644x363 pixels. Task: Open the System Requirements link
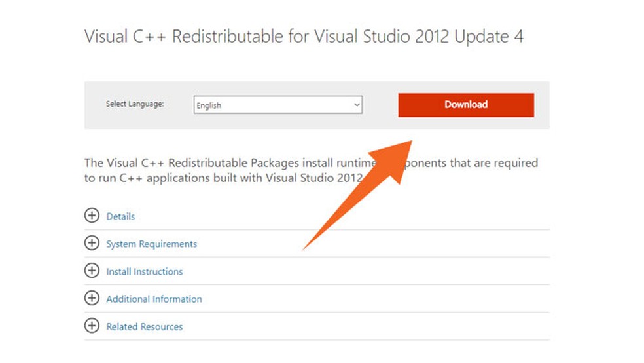[152, 244]
